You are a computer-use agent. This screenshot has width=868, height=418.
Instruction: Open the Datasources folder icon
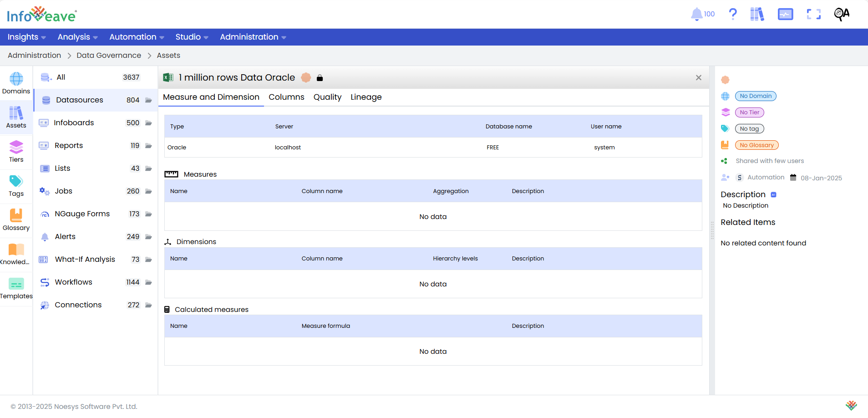(148, 100)
